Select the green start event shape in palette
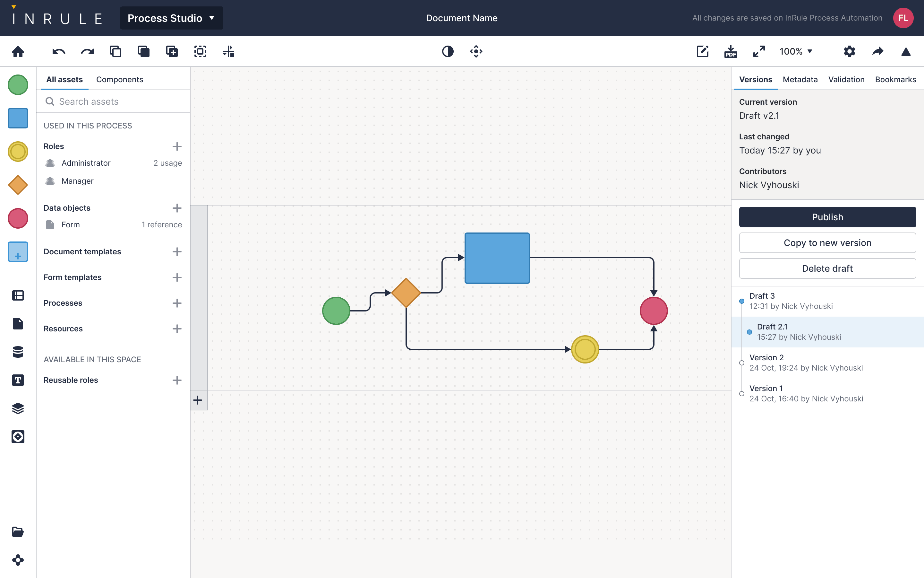 (18, 84)
